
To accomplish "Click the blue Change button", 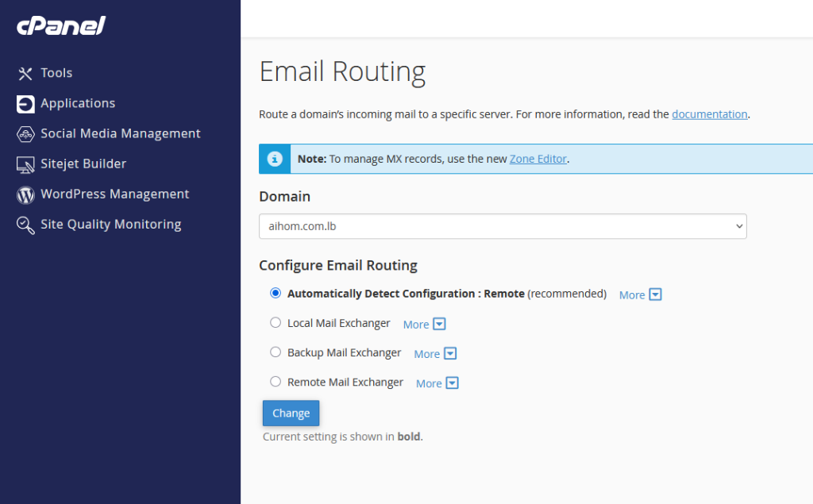I will tap(291, 414).
